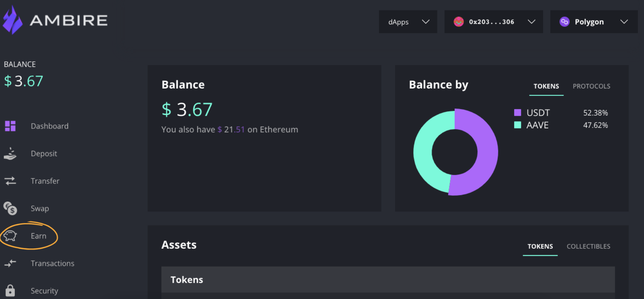Screen dimensions: 644x299
Task: Click the 52.38% value
Action: click(x=595, y=113)
